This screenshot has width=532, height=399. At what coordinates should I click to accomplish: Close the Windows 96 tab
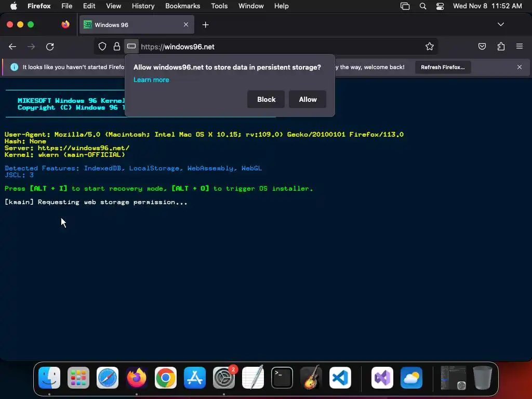186,24
